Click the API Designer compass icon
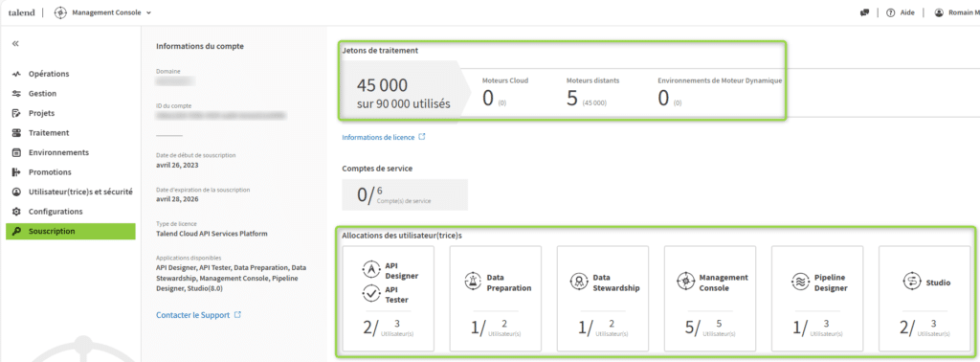Image resolution: width=980 pixels, height=362 pixels. tap(371, 269)
